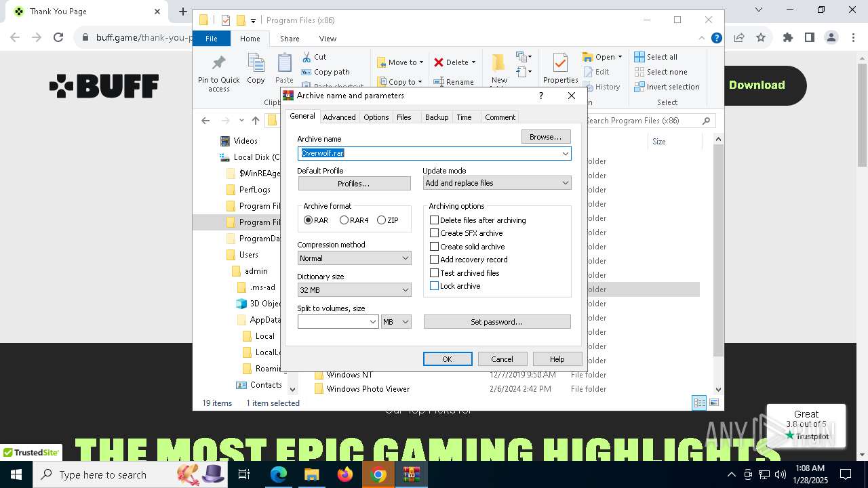Screen dimensions: 868x488
Task: Switch to Time tab
Action: click(464, 117)
